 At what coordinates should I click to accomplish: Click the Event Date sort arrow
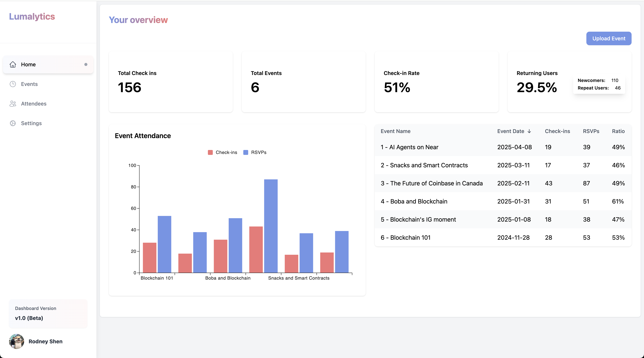(529, 131)
